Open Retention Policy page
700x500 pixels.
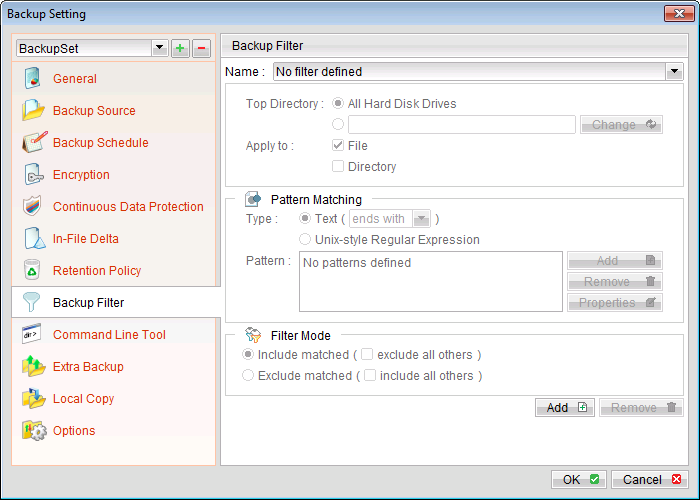[97, 271]
